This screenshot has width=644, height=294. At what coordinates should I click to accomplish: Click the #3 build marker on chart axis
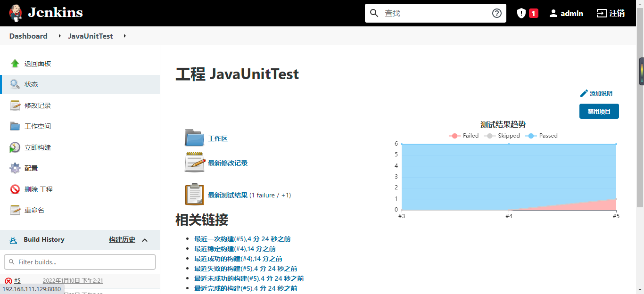[x=401, y=216]
